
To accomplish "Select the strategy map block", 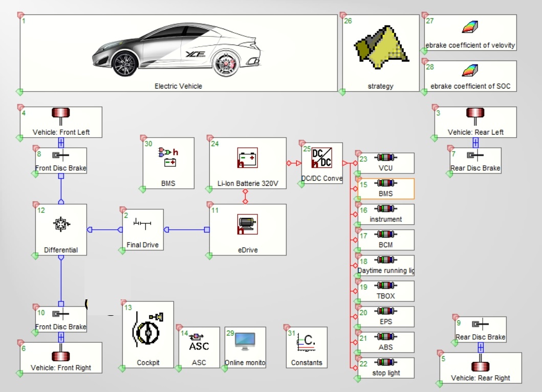I will click(x=380, y=51).
